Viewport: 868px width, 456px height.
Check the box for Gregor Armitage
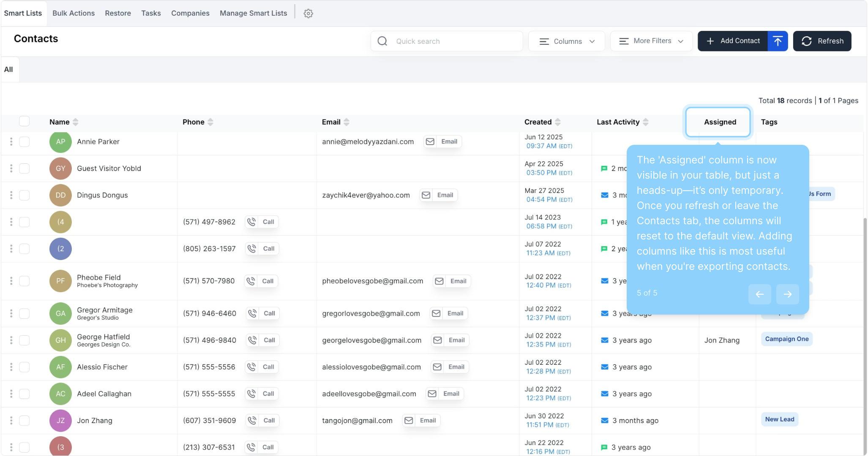[25, 313]
